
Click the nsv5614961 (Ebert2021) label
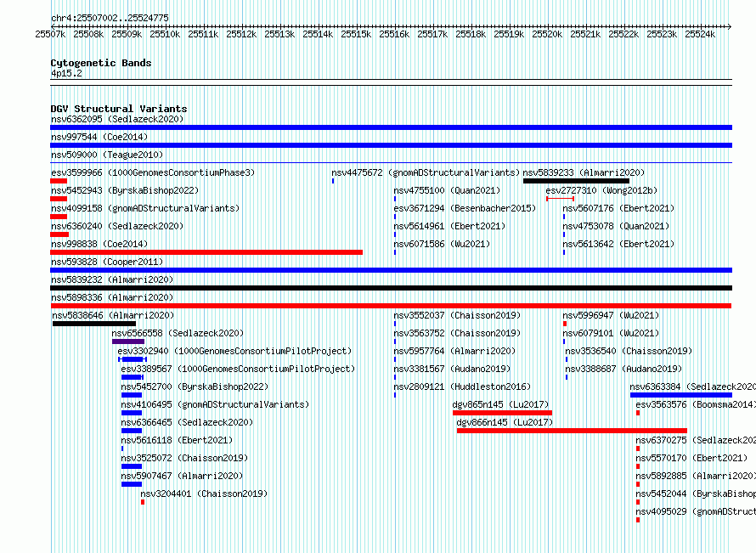click(x=450, y=226)
